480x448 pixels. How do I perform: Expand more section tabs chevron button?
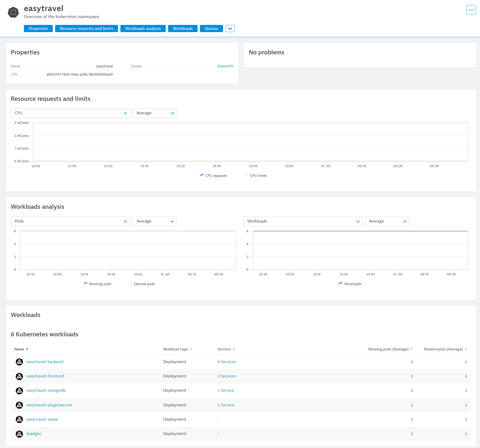tap(230, 28)
